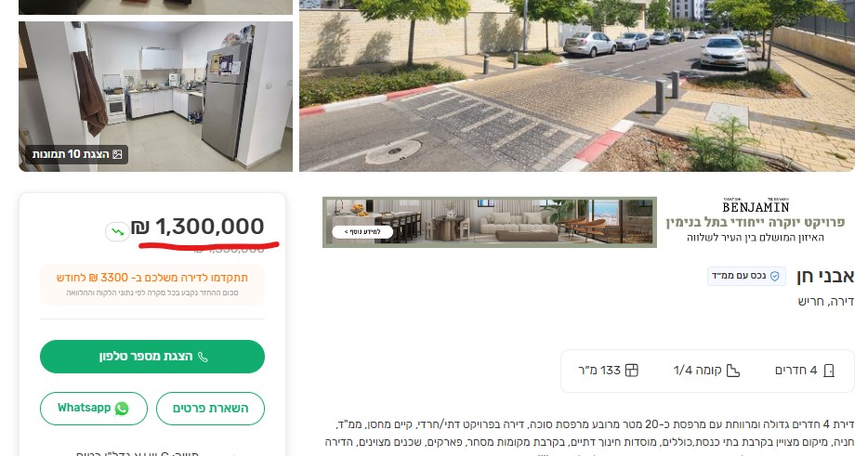Image resolution: width=868 pixels, height=456 pixels.
Task: Click the shield icon in נכס עם ממ״ד badge
Action: [774, 276]
